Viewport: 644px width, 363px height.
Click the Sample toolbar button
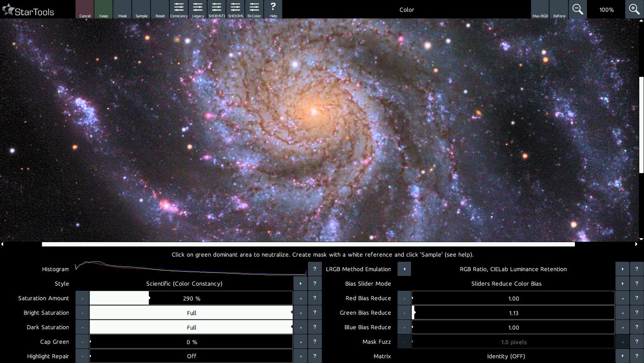coord(141,9)
